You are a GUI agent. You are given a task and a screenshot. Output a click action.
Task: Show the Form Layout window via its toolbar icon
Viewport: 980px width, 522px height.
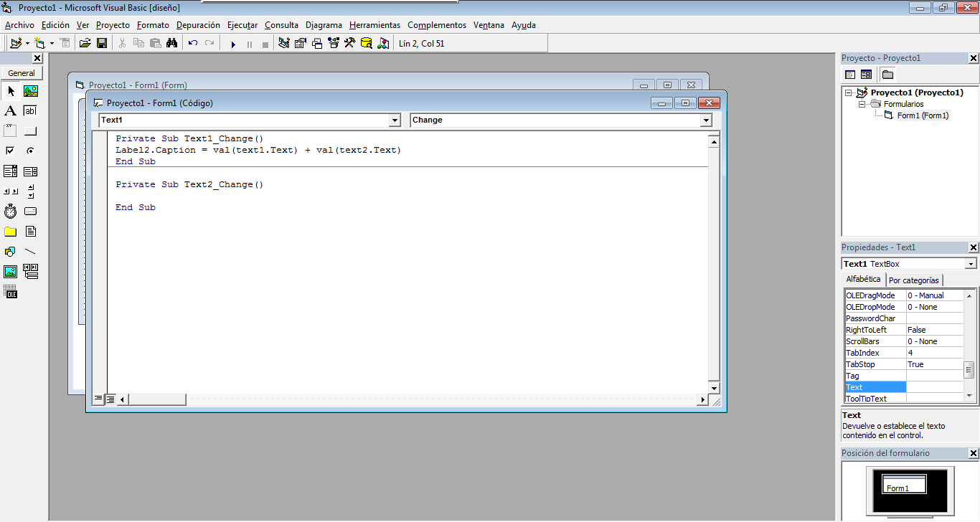click(316, 42)
